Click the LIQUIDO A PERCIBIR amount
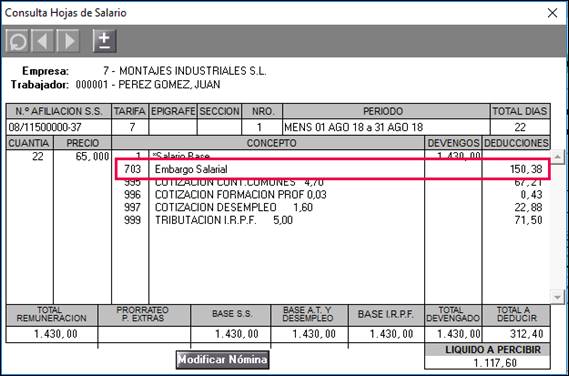The width and height of the screenshot is (569, 376). (x=495, y=363)
